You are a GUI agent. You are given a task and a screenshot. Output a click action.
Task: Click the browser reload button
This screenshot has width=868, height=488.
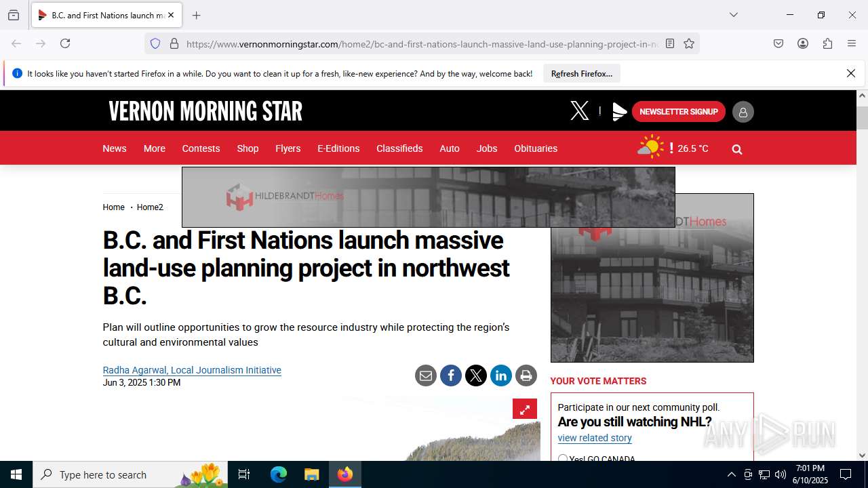[65, 43]
